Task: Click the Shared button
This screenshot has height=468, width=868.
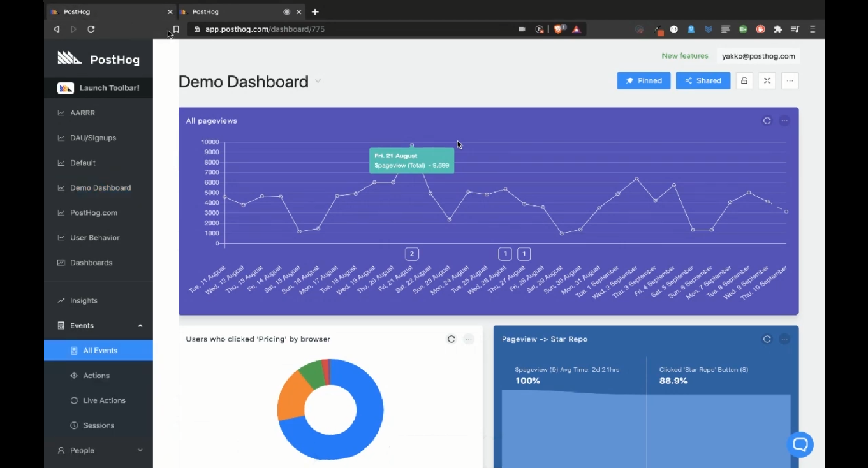Action: (703, 81)
